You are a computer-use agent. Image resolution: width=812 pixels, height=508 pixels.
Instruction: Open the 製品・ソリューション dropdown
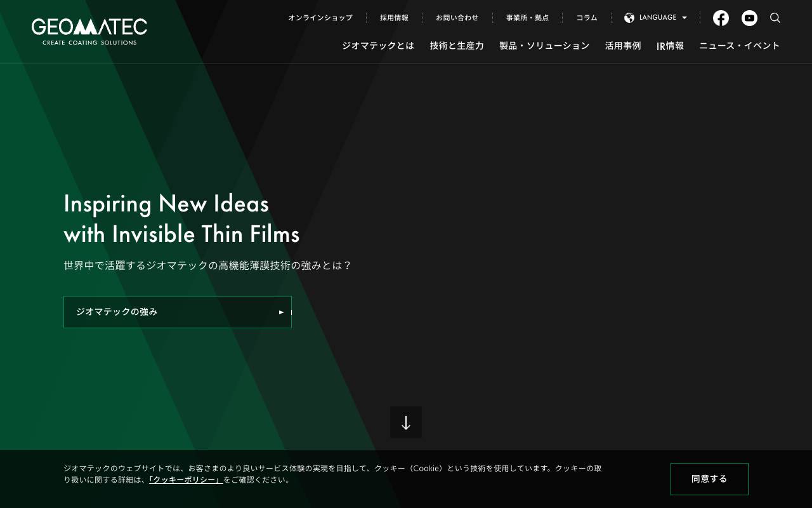[x=544, y=46]
